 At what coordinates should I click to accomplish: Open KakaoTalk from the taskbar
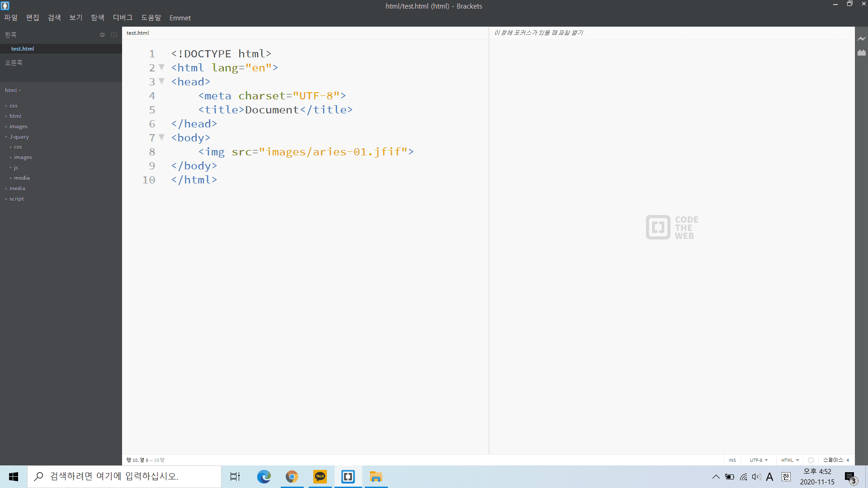320,476
